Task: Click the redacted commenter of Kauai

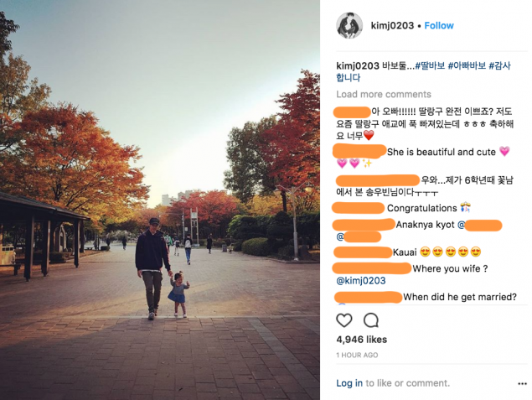Action: 363,252
